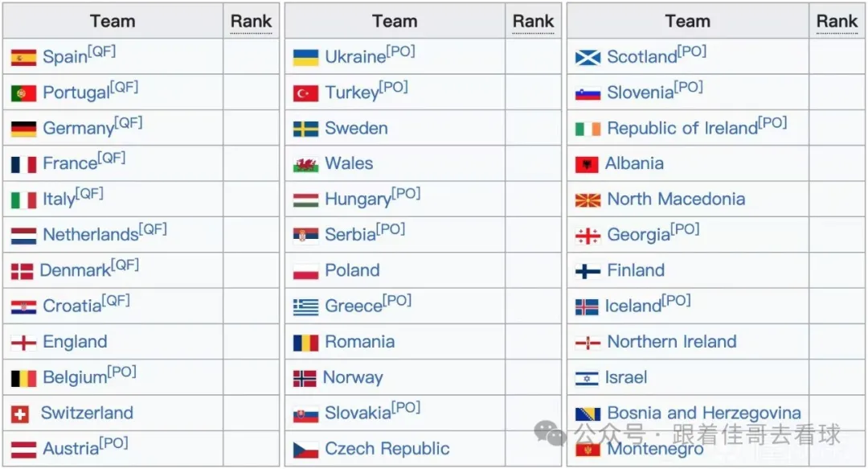Click the Norway flag icon
Viewport: 868px width, 469px height.
coord(305,378)
